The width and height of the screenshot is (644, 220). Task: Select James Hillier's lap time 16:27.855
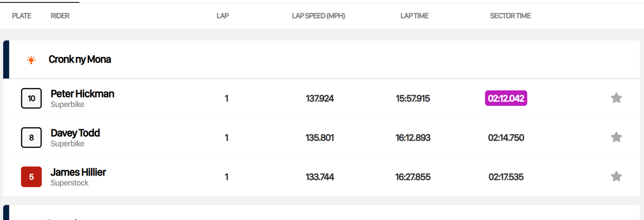click(413, 177)
